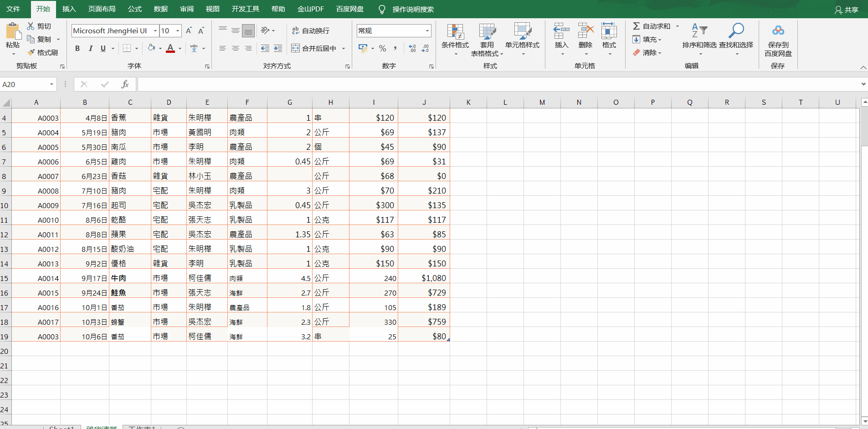The height and width of the screenshot is (429, 868).
Task: Increase font size with the larger A
Action: click(189, 31)
